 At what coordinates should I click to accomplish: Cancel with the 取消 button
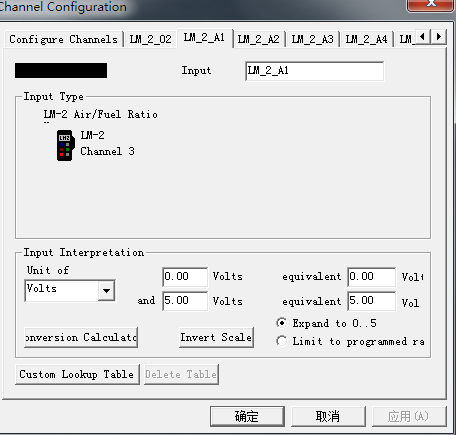tap(328, 416)
